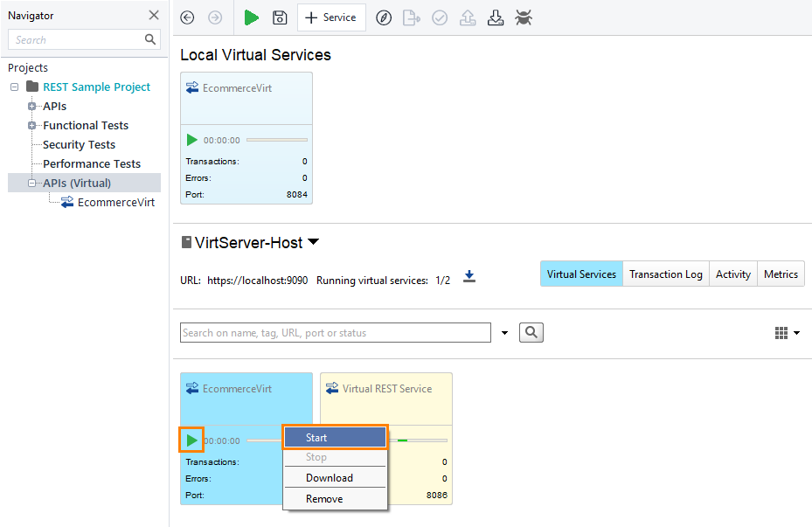This screenshot has height=527, width=812.
Task: Add a new service with the Service button
Action: pyautogui.click(x=330, y=17)
